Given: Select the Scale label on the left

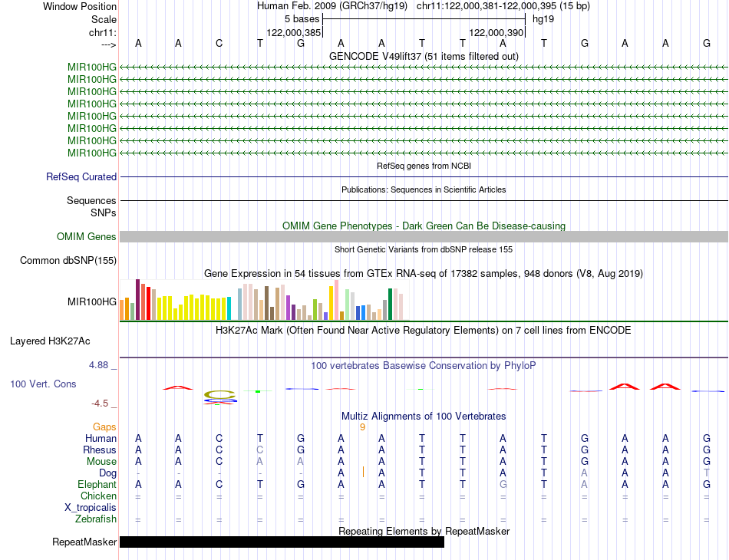Looking at the screenshot, I should point(104,19).
